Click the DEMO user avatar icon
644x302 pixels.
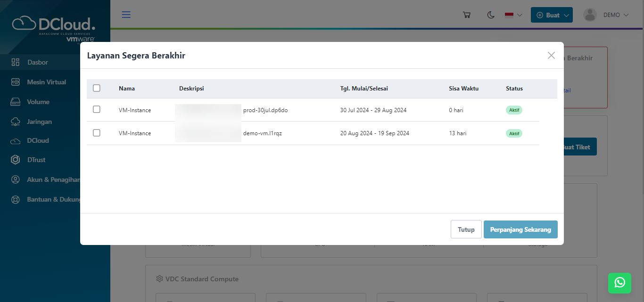tap(590, 15)
